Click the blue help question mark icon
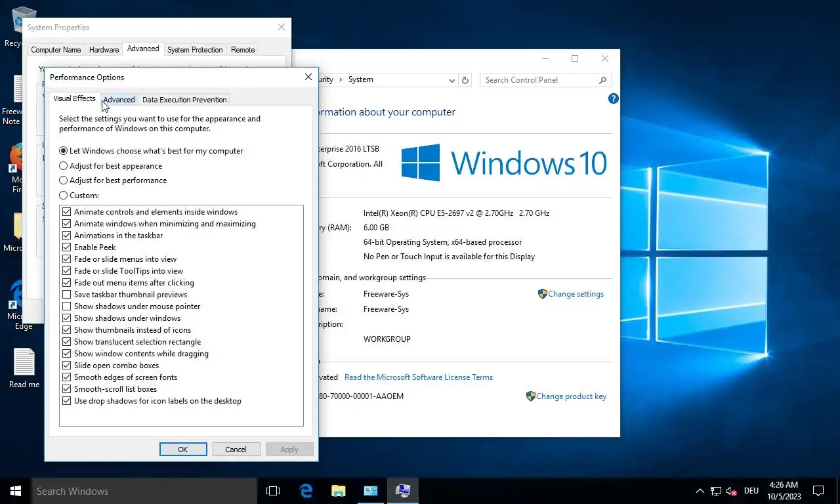Viewport: 840px width, 504px height. (x=614, y=98)
